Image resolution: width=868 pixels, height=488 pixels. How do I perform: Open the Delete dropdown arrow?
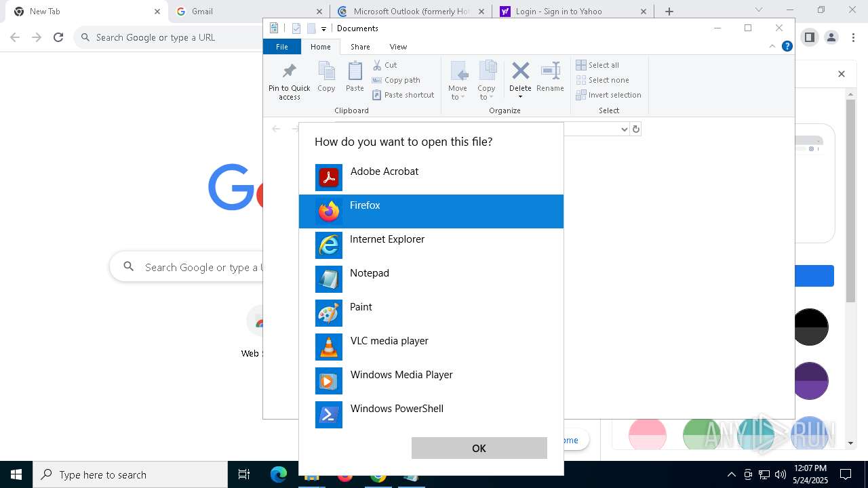[x=520, y=96]
